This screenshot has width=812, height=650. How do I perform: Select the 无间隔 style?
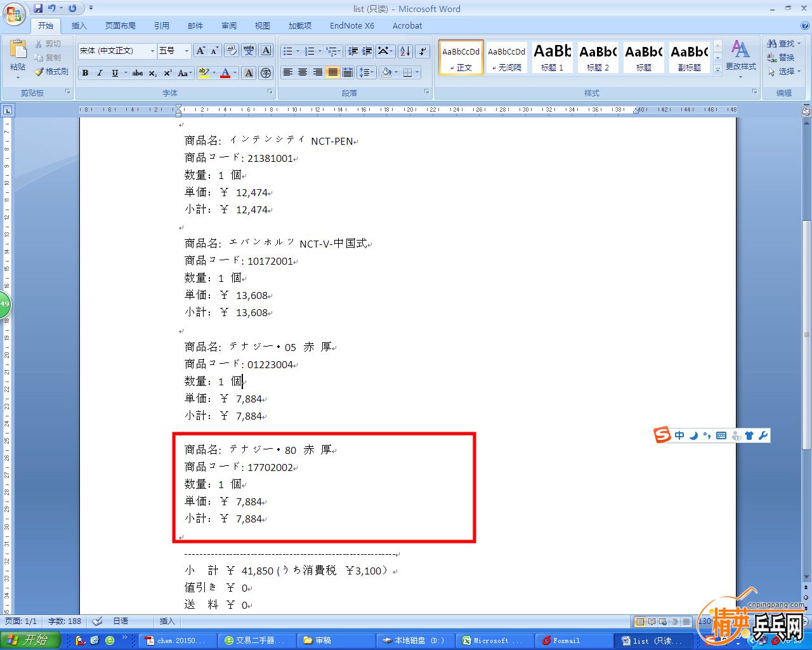pyautogui.click(x=507, y=57)
